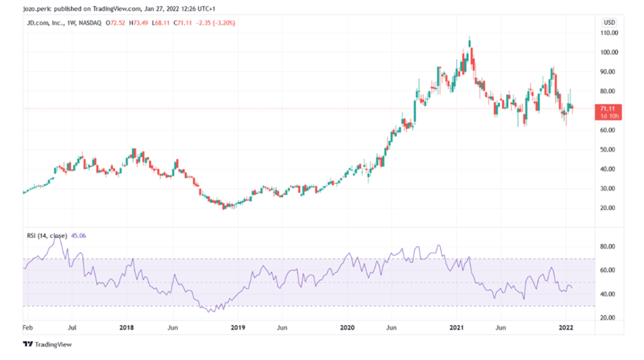Select 2020 on the time axis
Image resolution: width=644 pixels, height=360 pixels.
[x=347, y=327]
